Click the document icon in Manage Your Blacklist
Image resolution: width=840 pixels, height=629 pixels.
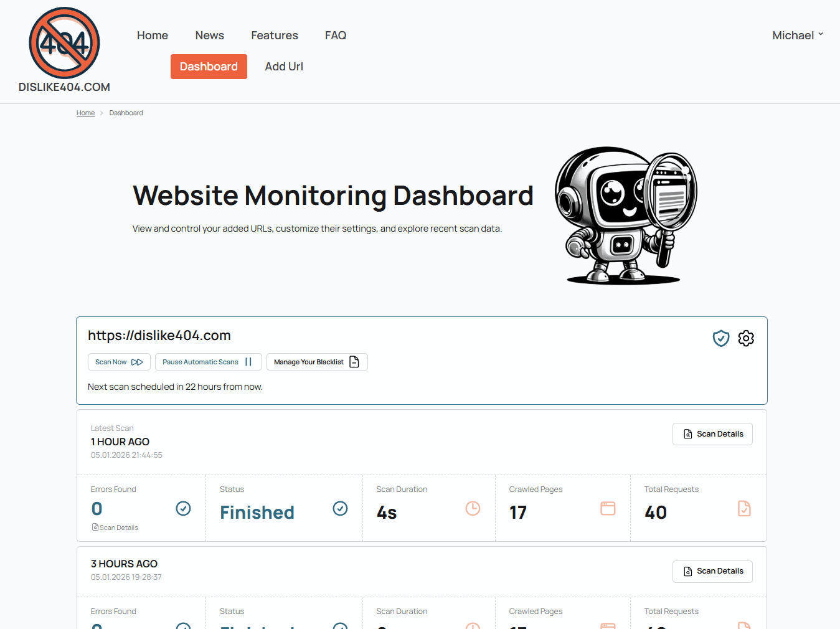(x=354, y=361)
